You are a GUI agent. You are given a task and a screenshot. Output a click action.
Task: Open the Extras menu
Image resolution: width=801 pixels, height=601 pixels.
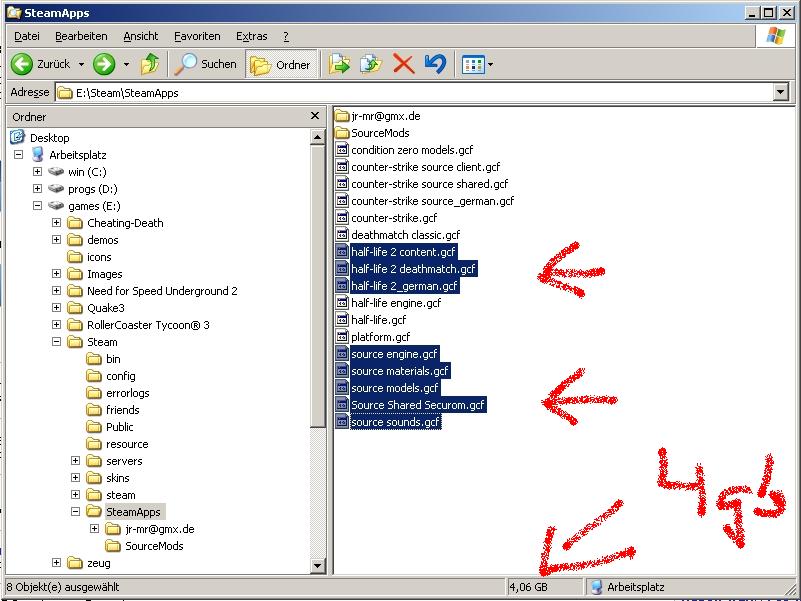tap(251, 36)
